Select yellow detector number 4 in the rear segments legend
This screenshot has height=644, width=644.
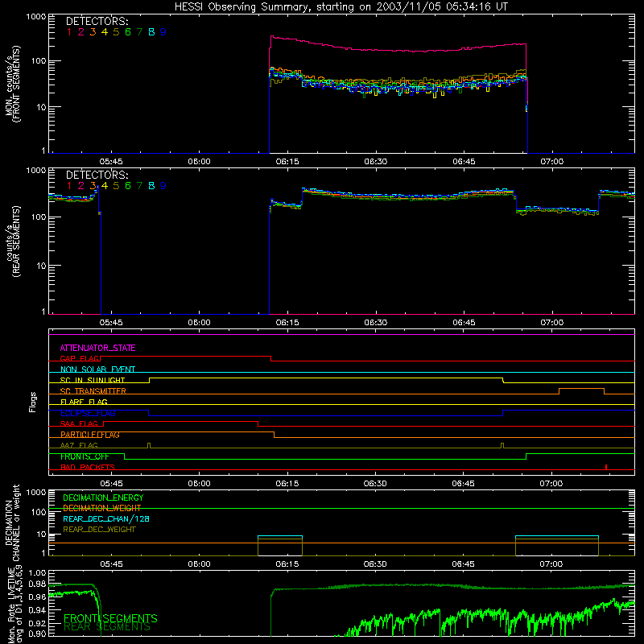(x=105, y=186)
